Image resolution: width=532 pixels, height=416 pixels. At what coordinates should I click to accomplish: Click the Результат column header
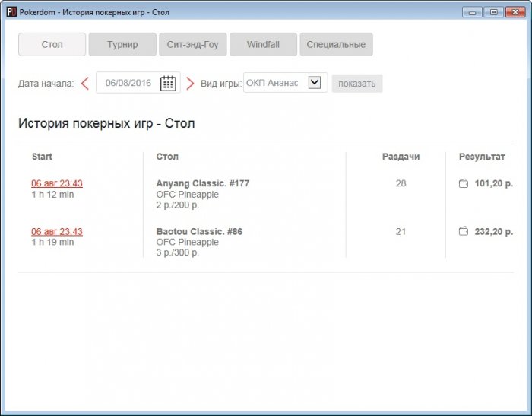[482, 157]
